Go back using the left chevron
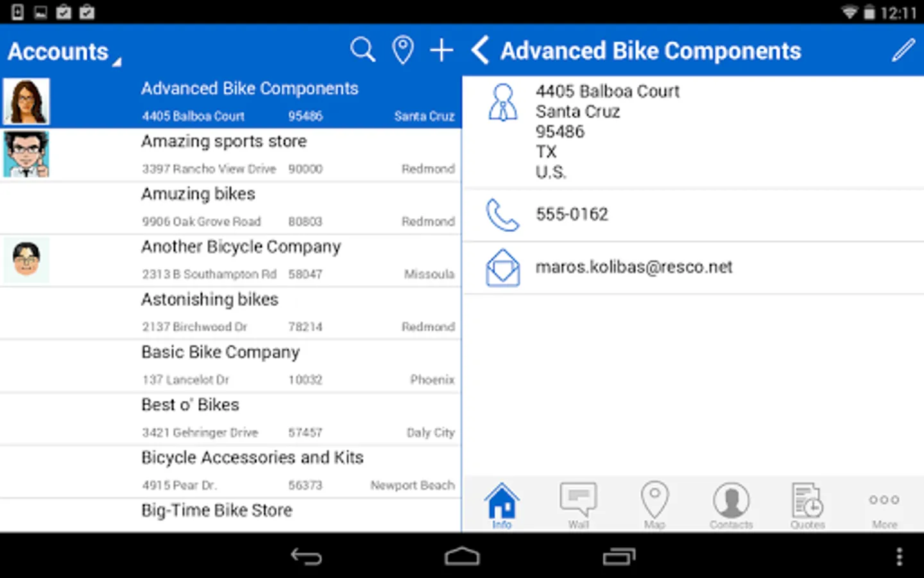 [480, 50]
